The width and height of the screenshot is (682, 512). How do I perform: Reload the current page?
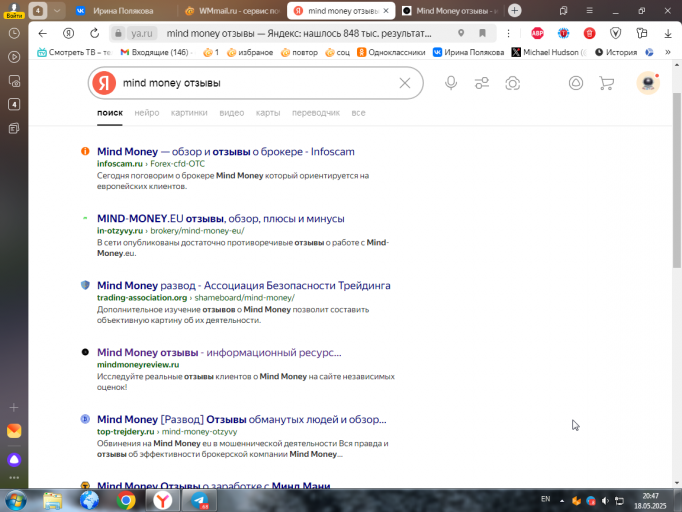[94, 33]
